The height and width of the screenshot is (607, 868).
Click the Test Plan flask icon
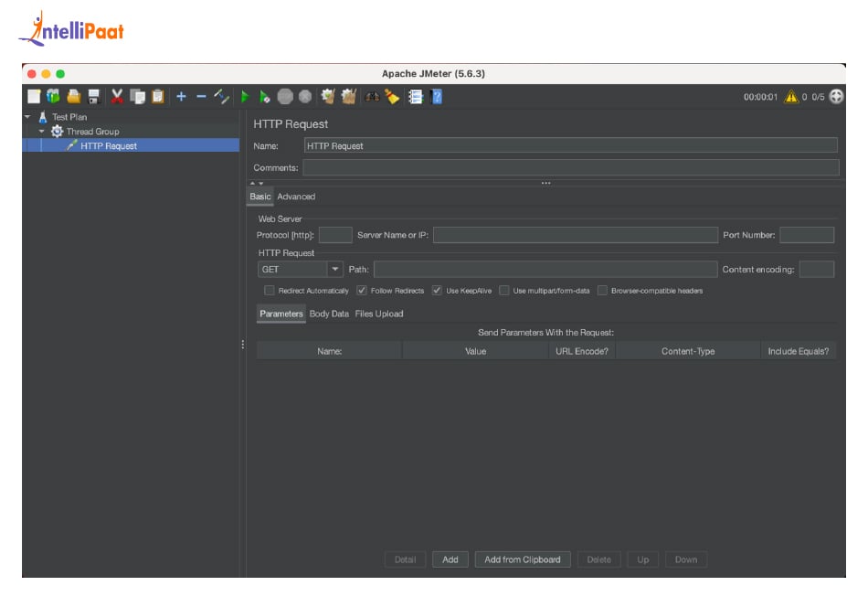point(43,117)
